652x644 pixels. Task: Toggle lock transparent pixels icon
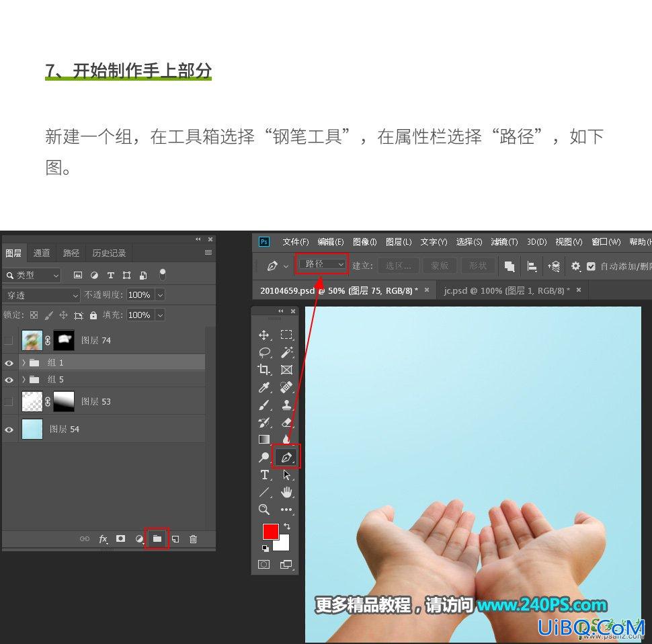(34, 315)
